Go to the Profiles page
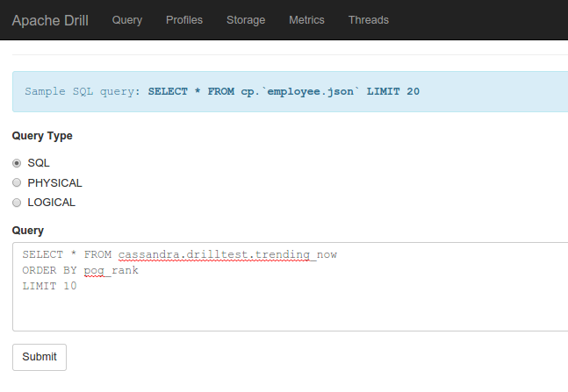The width and height of the screenshot is (568, 392). (x=184, y=20)
